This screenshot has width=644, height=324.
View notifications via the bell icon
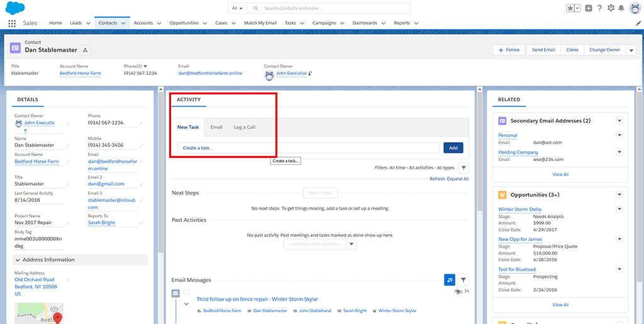click(x=621, y=8)
